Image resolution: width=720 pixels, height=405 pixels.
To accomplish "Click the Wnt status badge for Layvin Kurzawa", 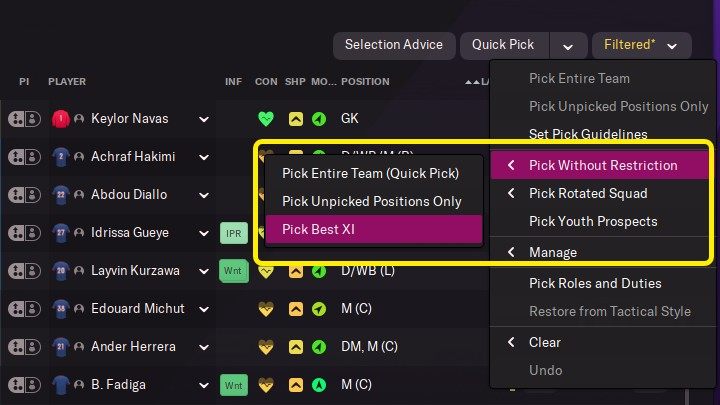I will click(233, 271).
